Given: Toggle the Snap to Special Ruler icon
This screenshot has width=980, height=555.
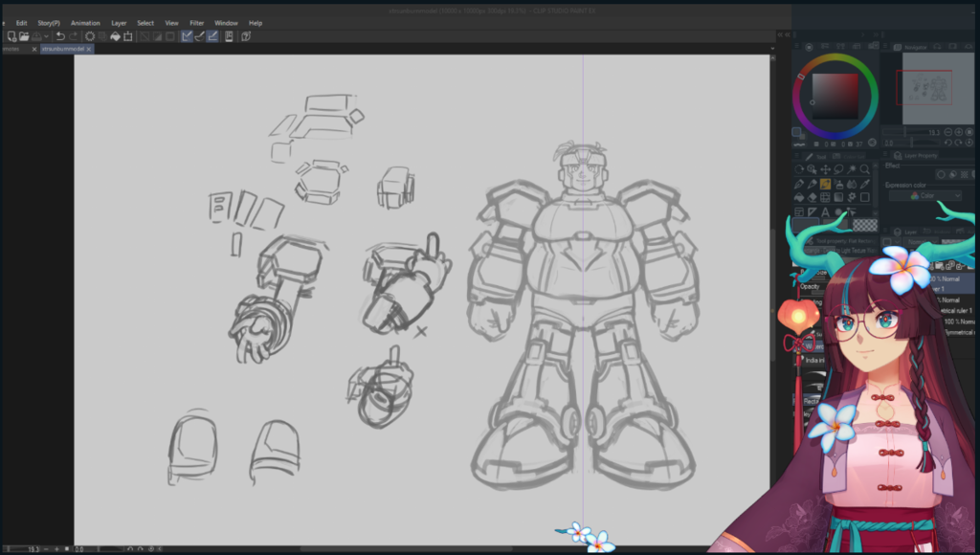Looking at the screenshot, I should pos(199,36).
